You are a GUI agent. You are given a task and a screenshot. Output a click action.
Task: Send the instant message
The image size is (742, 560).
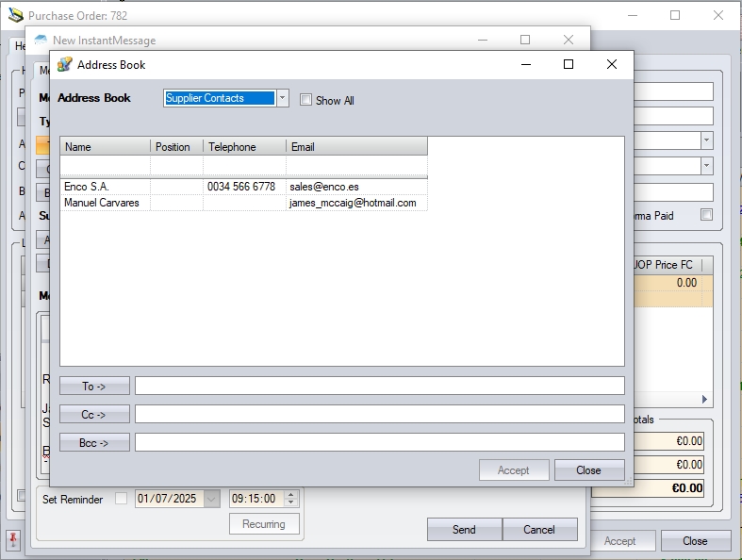[x=464, y=529]
